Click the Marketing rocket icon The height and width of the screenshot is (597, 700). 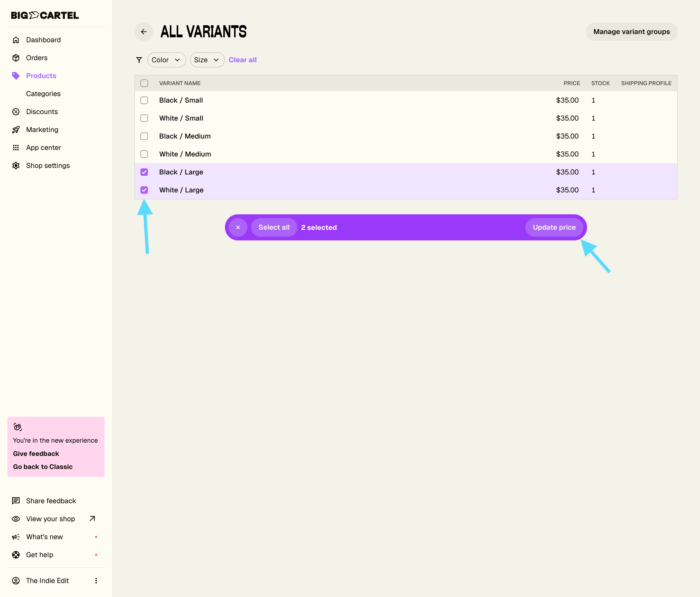pos(16,130)
